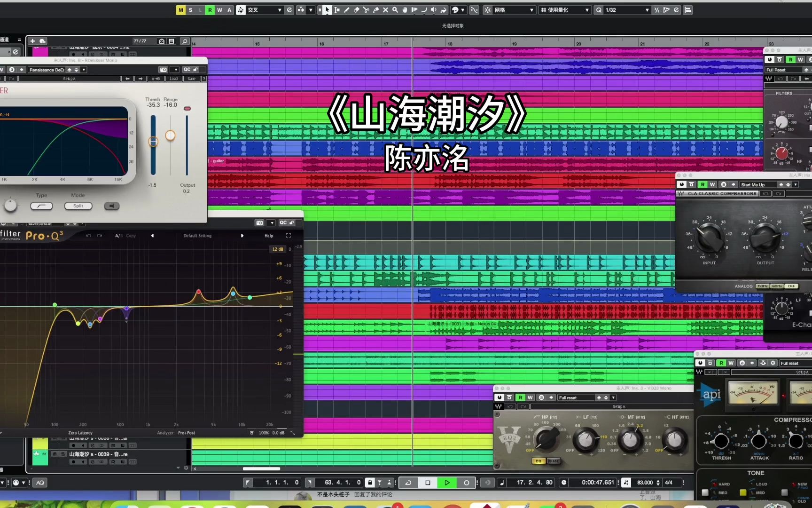Select the Object Selection arrow tool
Image resolution: width=812 pixels, height=508 pixels.
point(327,10)
